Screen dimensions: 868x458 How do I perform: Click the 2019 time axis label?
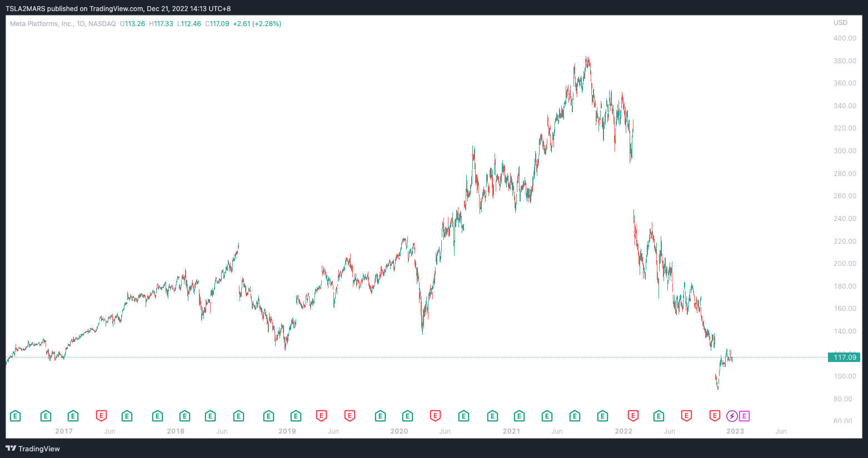(287, 431)
